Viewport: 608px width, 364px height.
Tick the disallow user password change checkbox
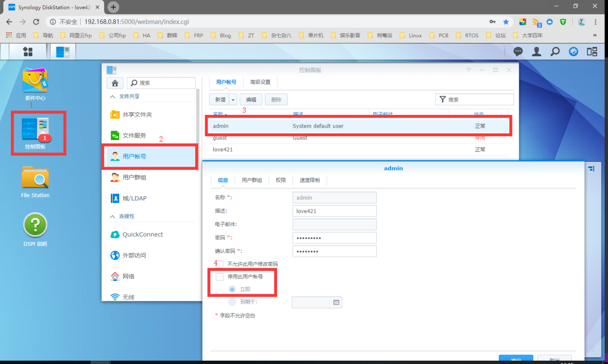tap(219, 264)
